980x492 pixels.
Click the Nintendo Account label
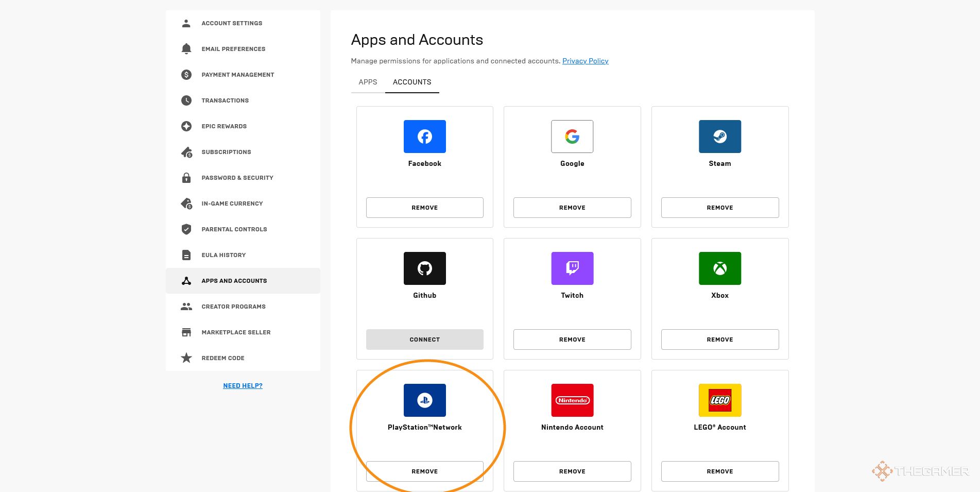point(572,427)
